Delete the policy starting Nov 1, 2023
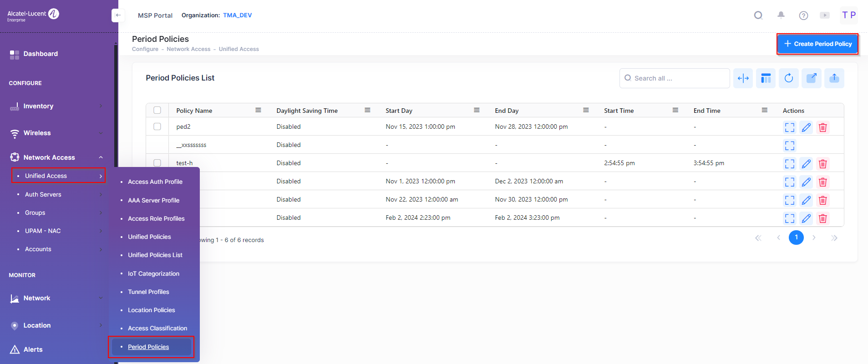Viewport: 868px width, 364px height. click(823, 182)
